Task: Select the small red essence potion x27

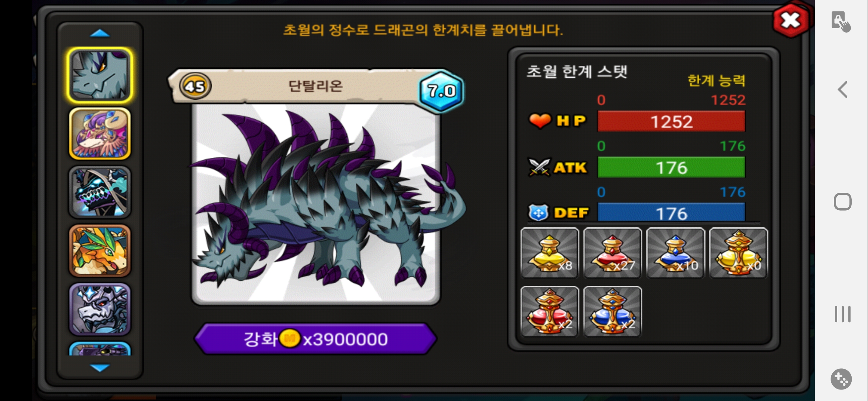Action: [612, 253]
